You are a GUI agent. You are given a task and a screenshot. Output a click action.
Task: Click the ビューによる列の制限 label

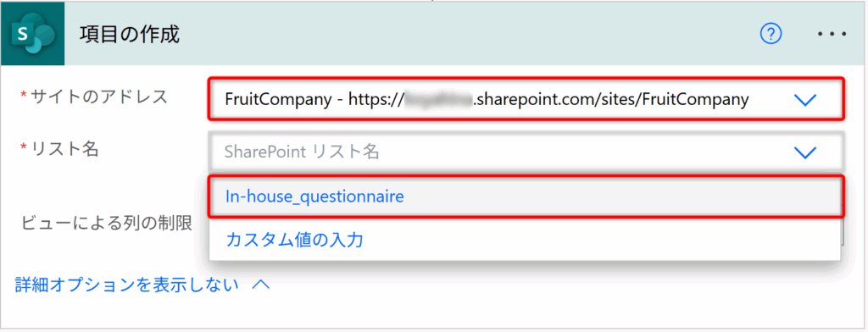tap(107, 223)
